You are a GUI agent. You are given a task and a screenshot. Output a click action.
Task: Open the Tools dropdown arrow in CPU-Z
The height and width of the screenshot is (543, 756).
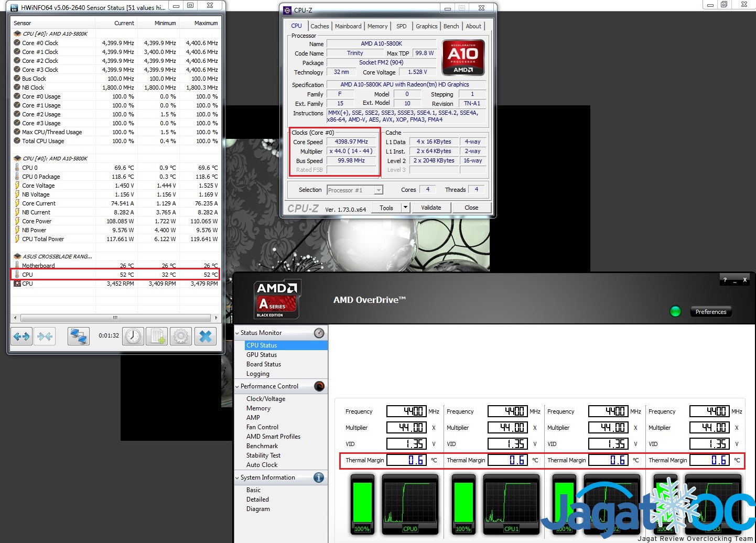click(405, 208)
